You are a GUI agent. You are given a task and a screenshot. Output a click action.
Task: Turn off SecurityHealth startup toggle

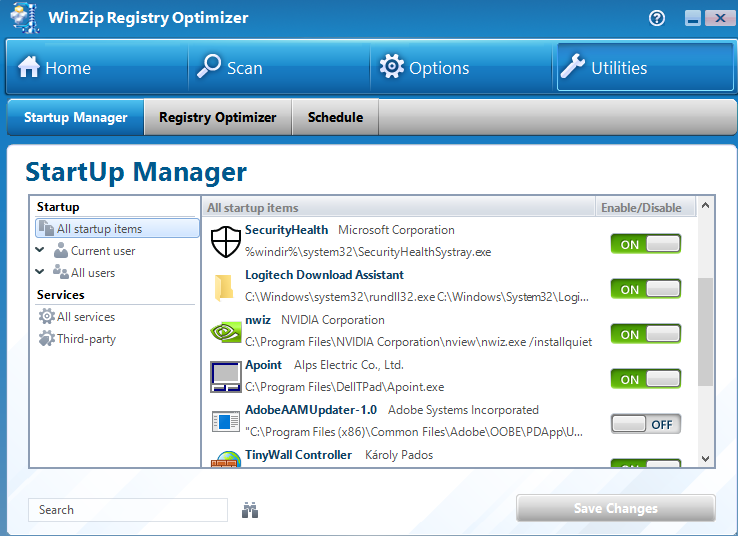(x=646, y=244)
